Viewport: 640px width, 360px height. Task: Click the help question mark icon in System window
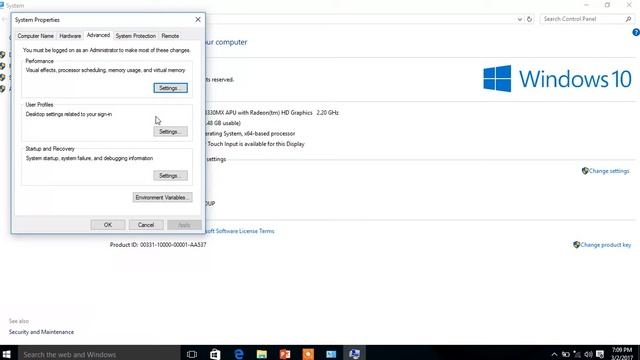(x=636, y=32)
